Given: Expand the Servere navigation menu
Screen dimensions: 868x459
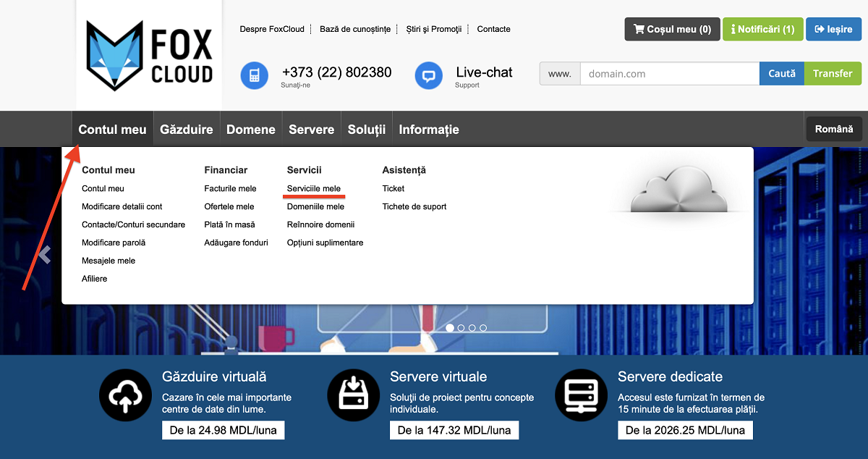Looking at the screenshot, I should point(311,130).
